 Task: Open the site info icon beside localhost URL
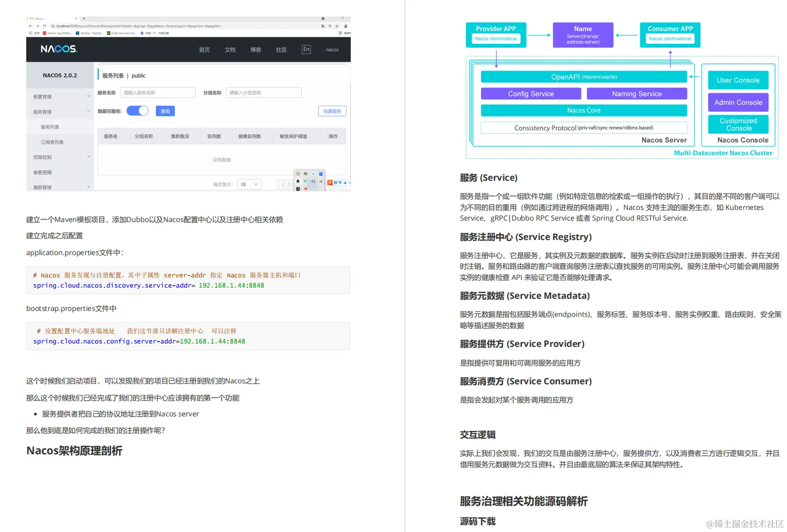pyautogui.click(x=53, y=26)
